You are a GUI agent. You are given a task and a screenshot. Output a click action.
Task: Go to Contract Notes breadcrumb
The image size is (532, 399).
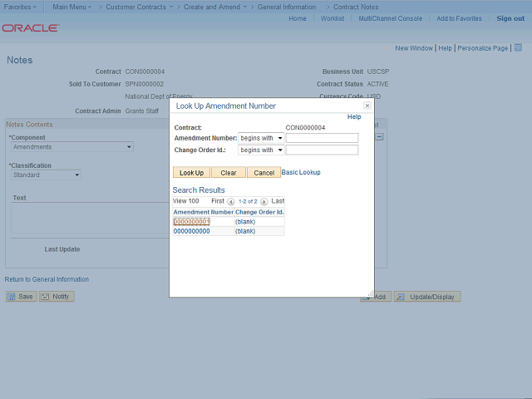tap(356, 7)
